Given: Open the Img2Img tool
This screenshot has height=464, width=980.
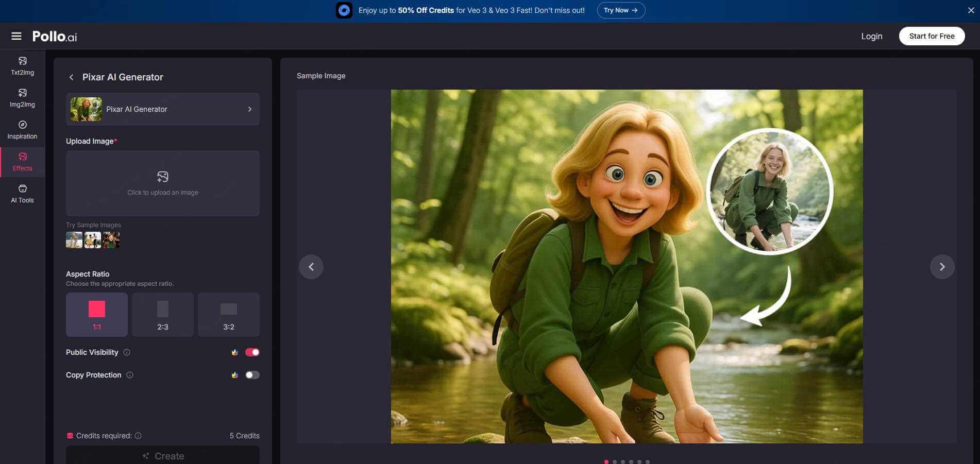Looking at the screenshot, I should pos(22,97).
